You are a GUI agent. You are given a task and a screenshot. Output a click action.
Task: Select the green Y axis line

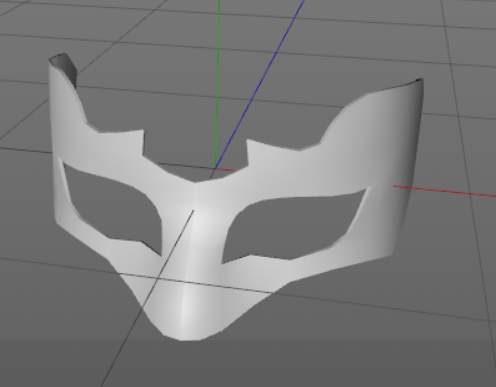218,83
